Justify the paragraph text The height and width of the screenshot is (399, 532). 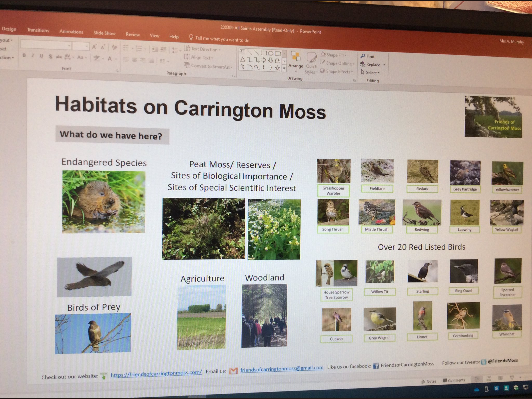click(151, 61)
